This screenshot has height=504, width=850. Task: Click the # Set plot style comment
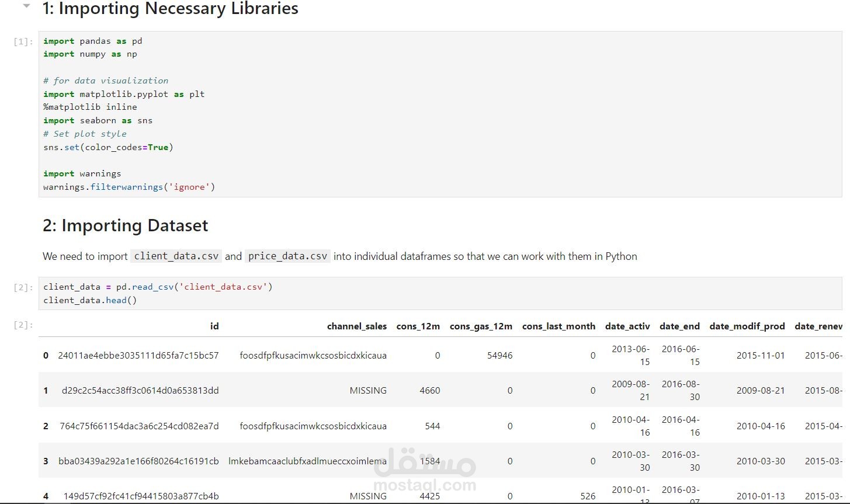[x=85, y=134]
